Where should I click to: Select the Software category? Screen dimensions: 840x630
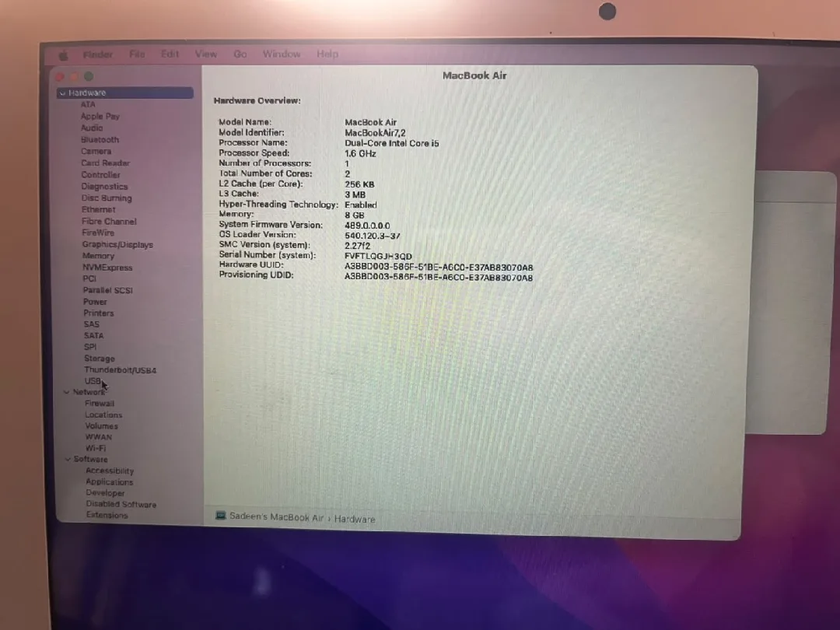(x=90, y=459)
